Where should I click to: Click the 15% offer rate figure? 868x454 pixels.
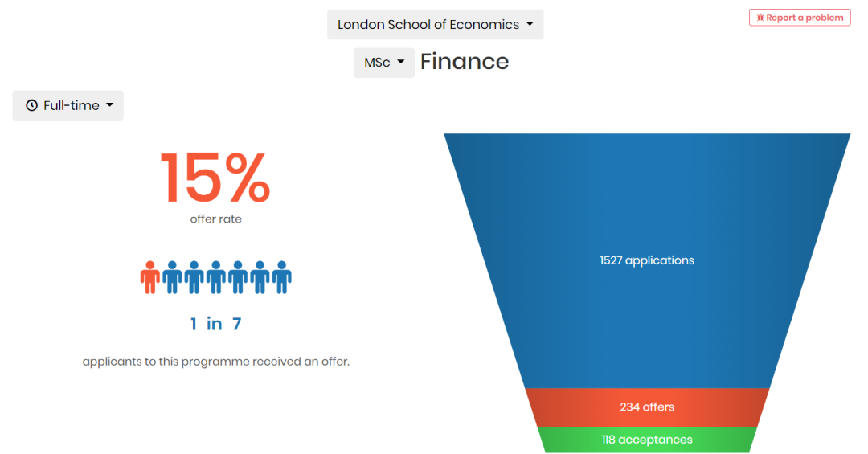215,178
